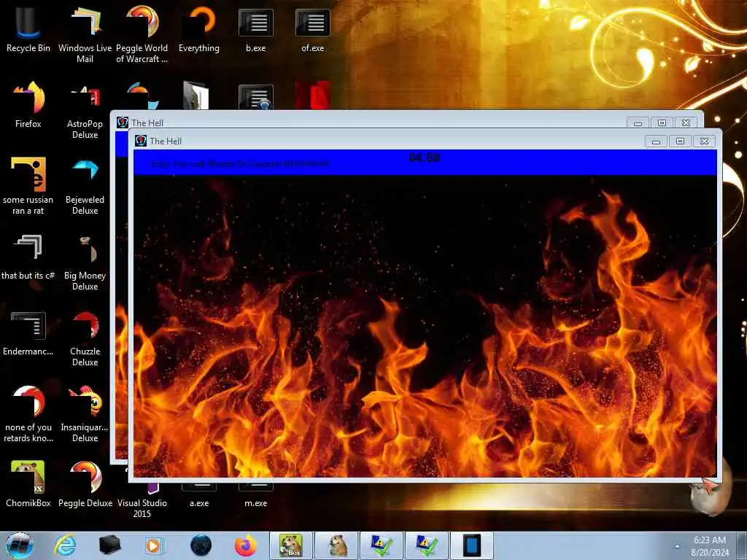747x560 pixels.
Task: Switch to the blue tablet taskbar button
Action: tap(472, 545)
